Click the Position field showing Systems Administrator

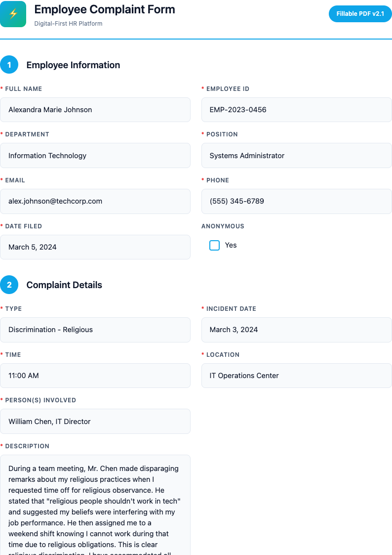tap(296, 156)
